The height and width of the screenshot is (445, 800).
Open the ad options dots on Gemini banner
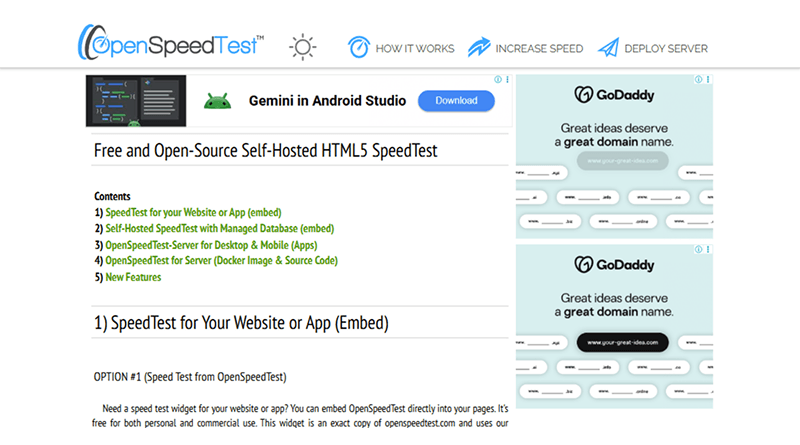[x=507, y=79]
